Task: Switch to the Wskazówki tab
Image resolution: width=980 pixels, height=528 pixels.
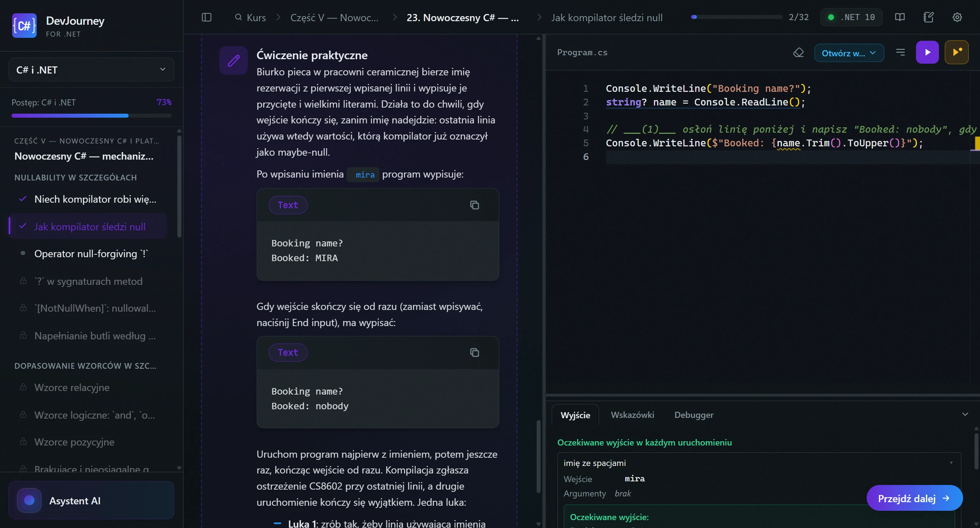Action: click(632, 415)
